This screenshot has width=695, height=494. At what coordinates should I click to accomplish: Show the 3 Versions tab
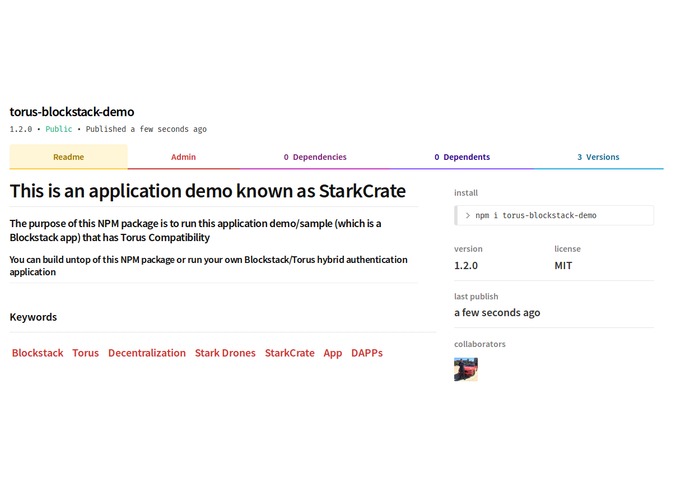coord(598,157)
